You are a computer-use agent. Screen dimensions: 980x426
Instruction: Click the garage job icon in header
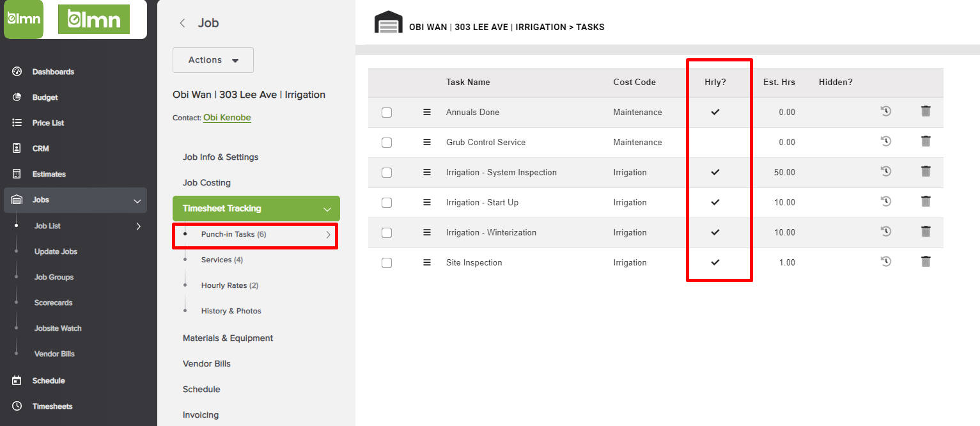click(x=388, y=22)
